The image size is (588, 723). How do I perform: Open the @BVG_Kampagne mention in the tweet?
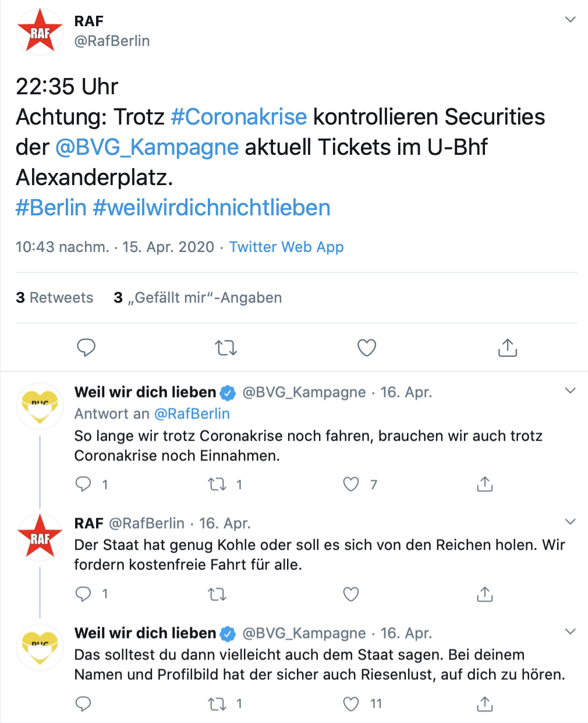pos(147,147)
